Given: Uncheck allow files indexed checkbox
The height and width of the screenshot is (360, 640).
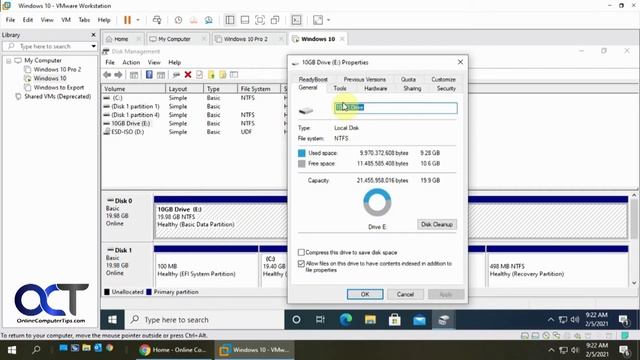Looking at the screenshot, I should pos(301,264).
